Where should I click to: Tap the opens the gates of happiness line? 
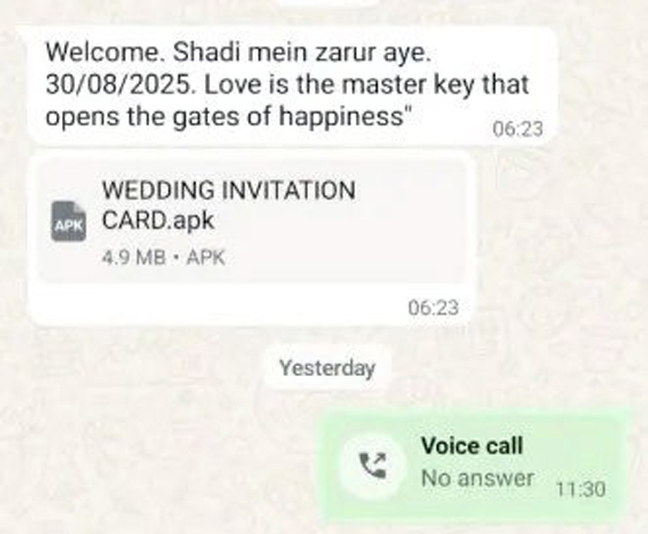point(229,117)
